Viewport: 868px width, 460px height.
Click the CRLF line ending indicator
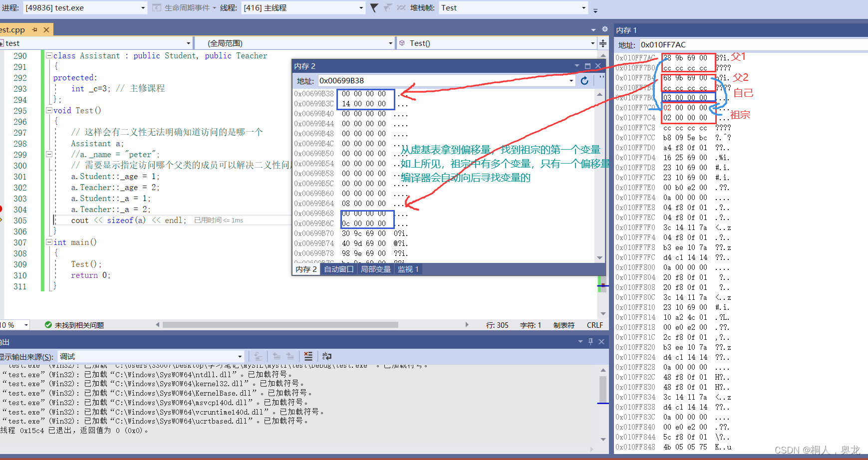tap(595, 325)
